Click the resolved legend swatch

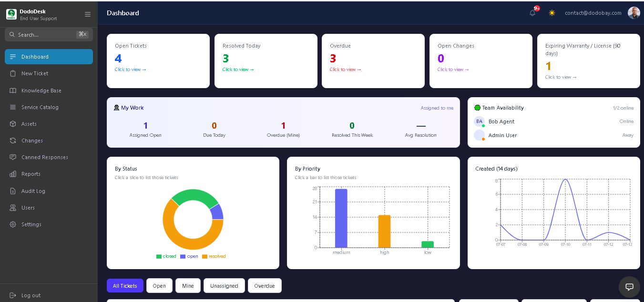click(205, 256)
